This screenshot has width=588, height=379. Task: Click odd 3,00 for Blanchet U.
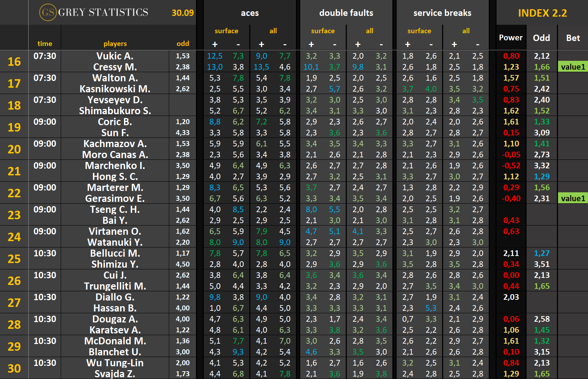[x=183, y=352]
